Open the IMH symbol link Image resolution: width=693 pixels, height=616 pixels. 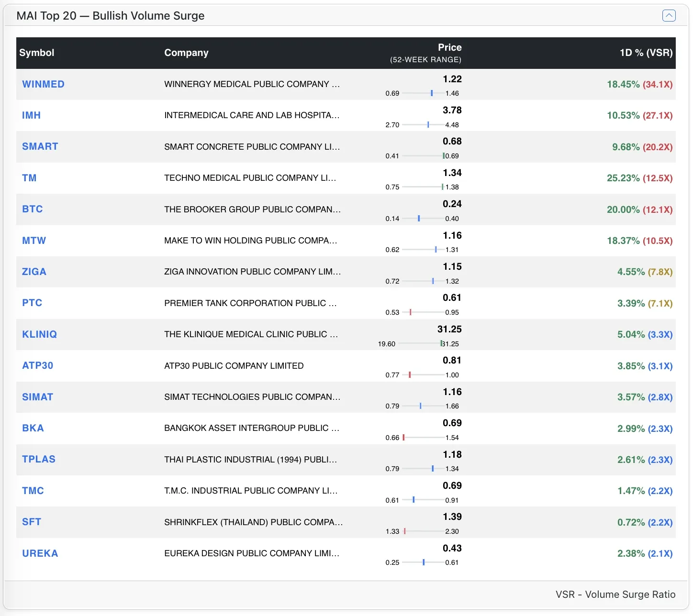(x=31, y=115)
